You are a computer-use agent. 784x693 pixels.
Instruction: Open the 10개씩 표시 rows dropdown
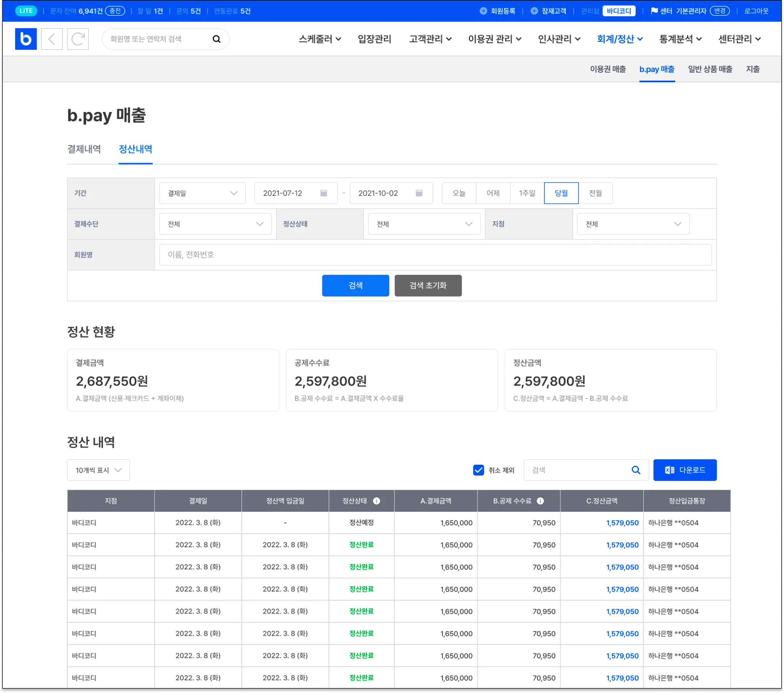click(x=98, y=470)
